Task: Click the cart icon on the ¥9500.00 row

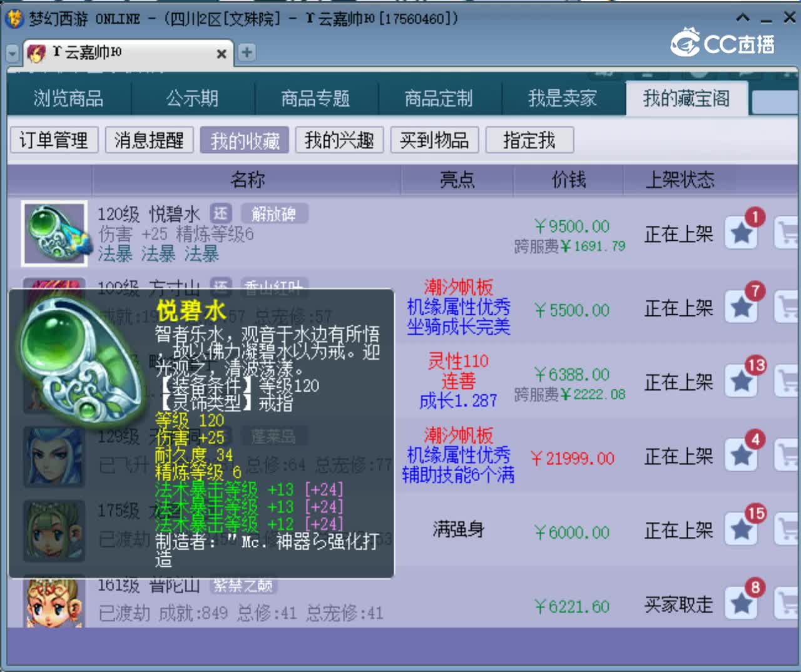Action: click(x=787, y=233)
